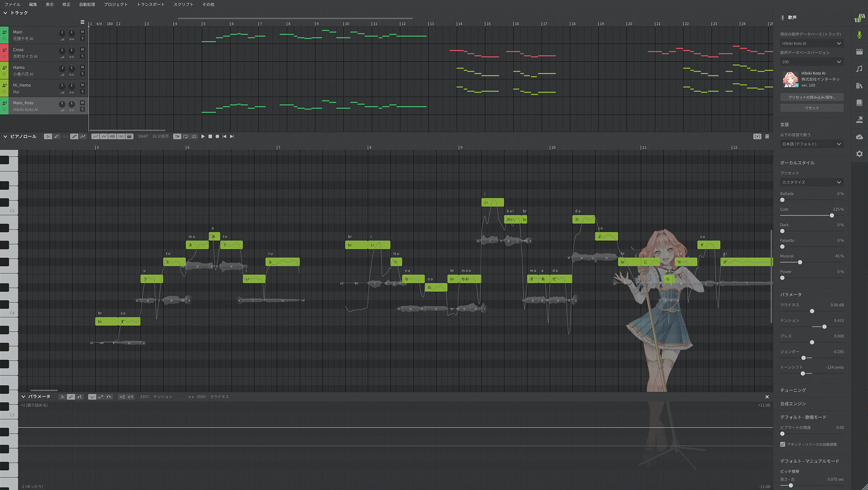The height and width of the screenshot is (490, 868).
Task: Solo the Cross track
Action: tap(82, 56)
